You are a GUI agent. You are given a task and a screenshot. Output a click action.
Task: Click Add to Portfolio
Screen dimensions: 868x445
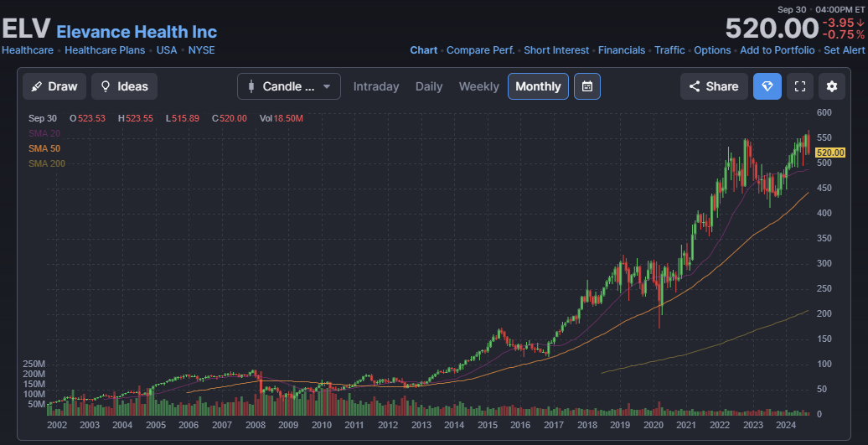778,49
